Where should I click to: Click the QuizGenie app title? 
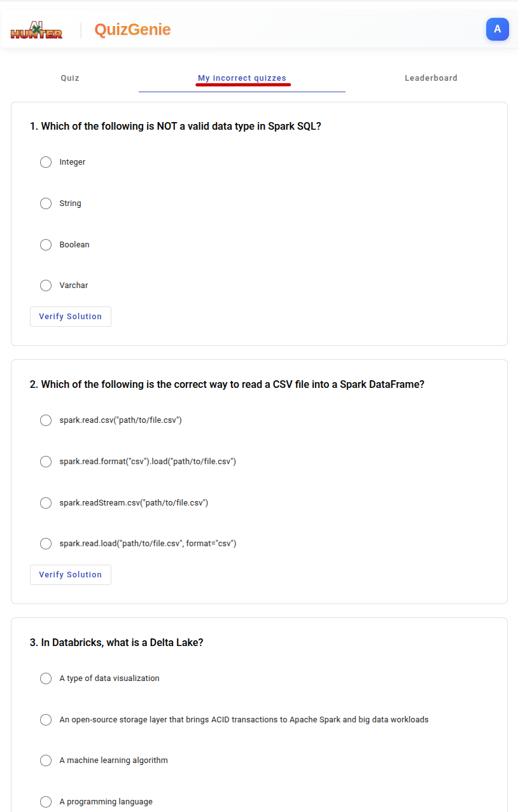[x=132, y=29]
